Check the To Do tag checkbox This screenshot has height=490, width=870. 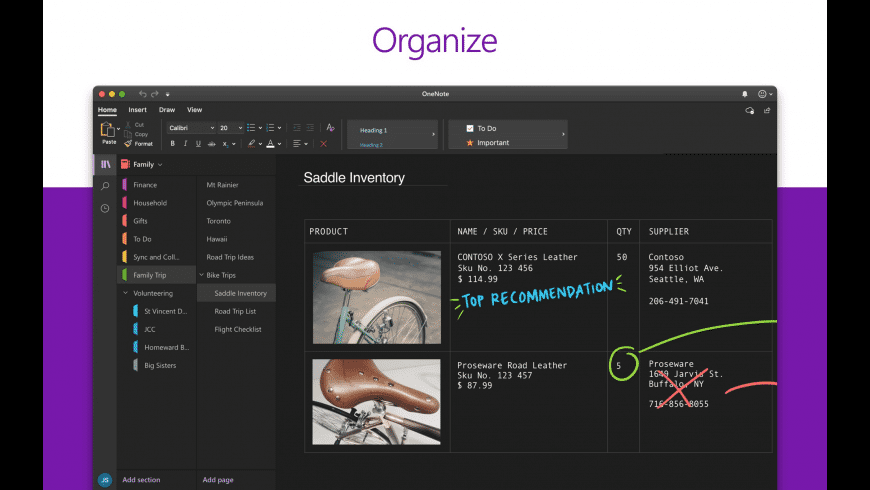pos(470,128)
